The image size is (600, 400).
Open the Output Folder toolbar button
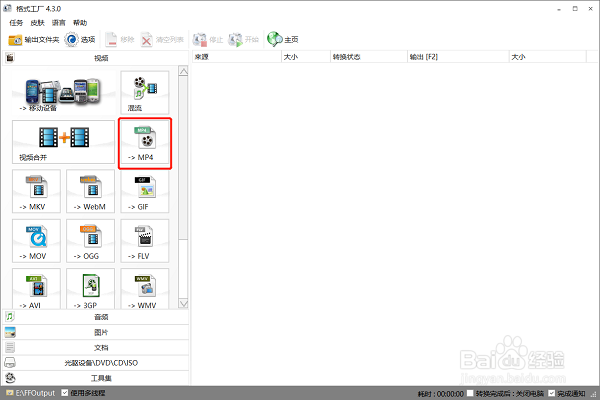click(34, 39)
